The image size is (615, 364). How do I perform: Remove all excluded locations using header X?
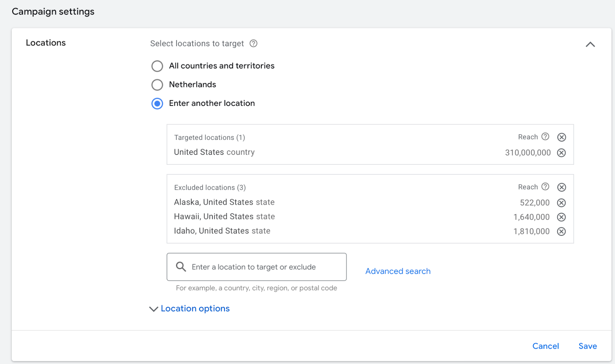(x=562, y=187)
